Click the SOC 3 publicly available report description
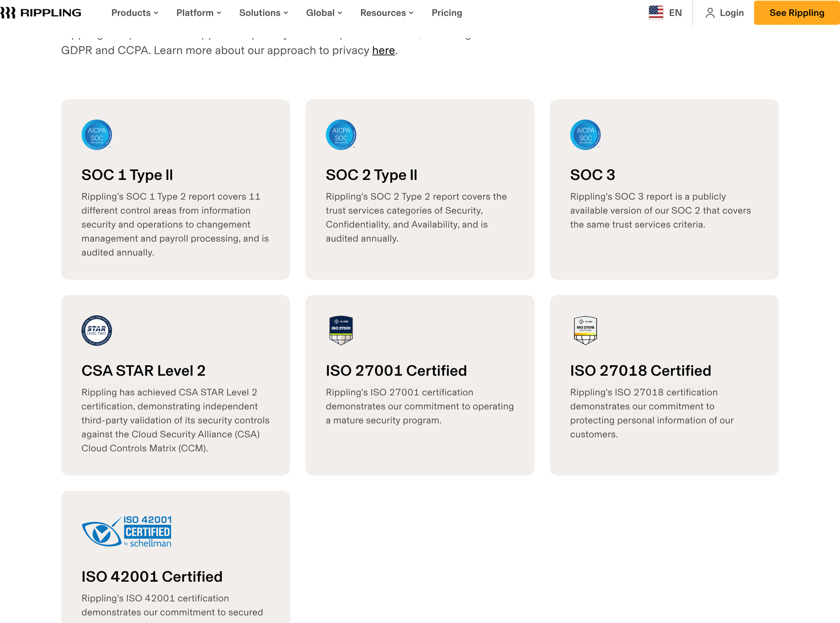Screen dimensions: 840x623 (x=660, y=210)
